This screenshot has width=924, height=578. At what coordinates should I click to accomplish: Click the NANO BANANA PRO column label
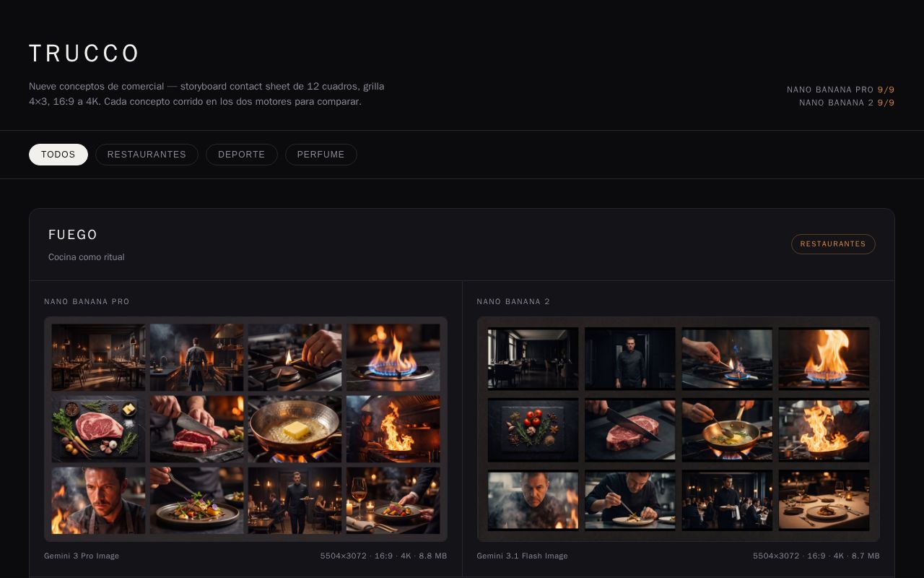pyautogui.click(x=87, y=301)
